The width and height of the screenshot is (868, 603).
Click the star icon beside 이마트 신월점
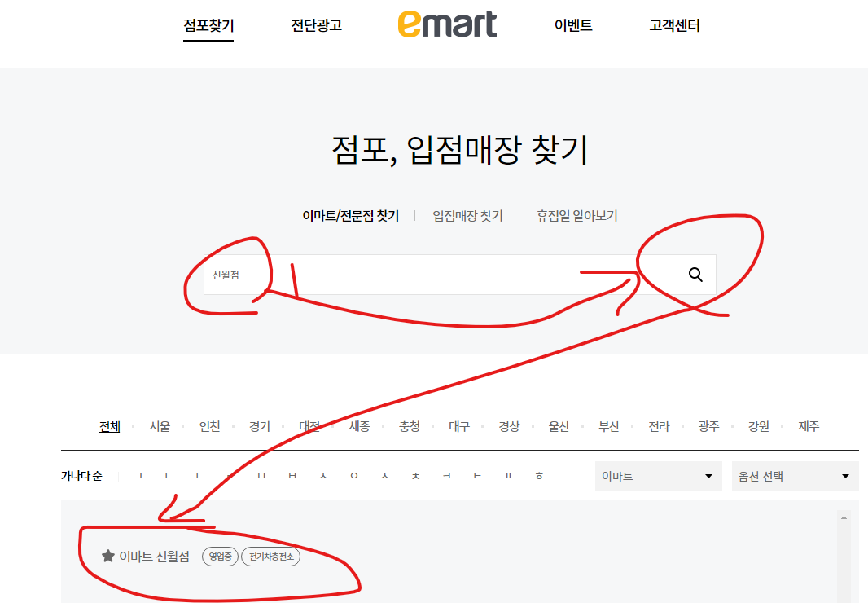click(108, 556)
